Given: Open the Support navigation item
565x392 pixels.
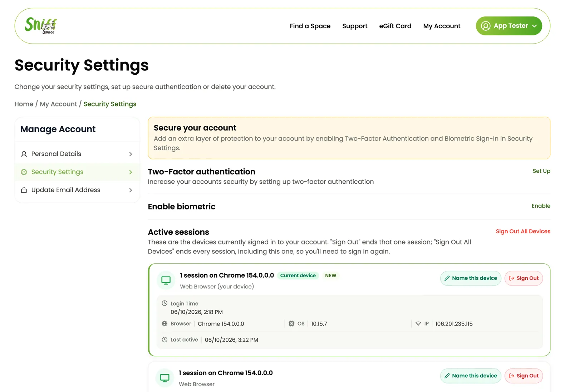Looking at the screenshot, I should (355, 26).
